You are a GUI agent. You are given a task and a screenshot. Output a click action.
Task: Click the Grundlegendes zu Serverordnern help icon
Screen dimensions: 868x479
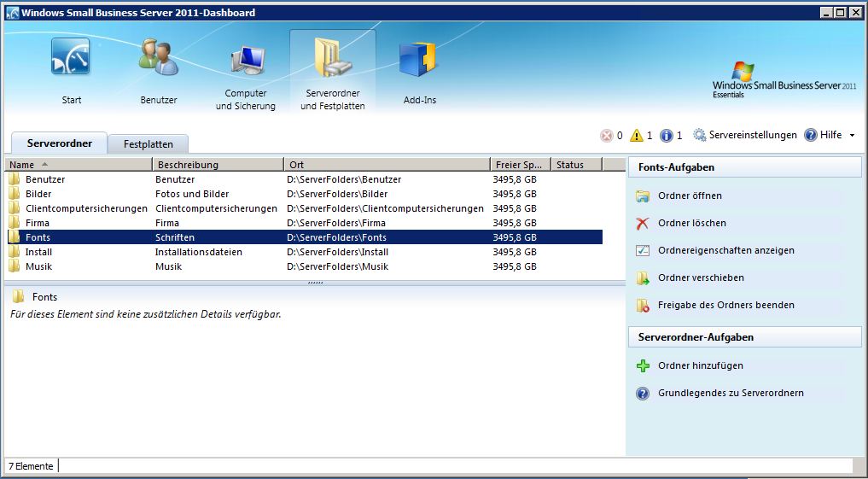pos(643,393)
